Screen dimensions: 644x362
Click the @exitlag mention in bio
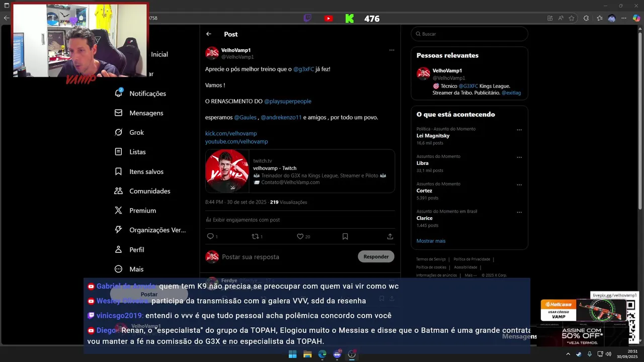click(x=511, y=93)
